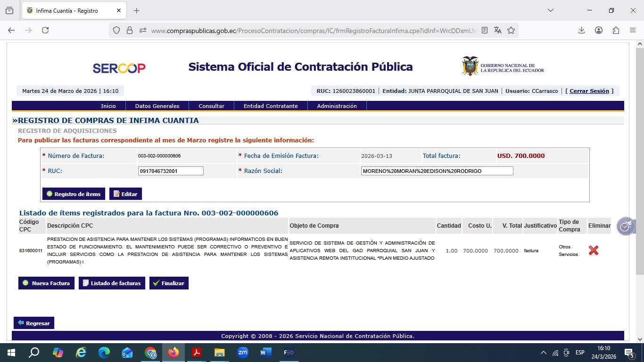This screenshot has height=362, width=644.
Task: Click the RUC input field
Action: point(171,171)
